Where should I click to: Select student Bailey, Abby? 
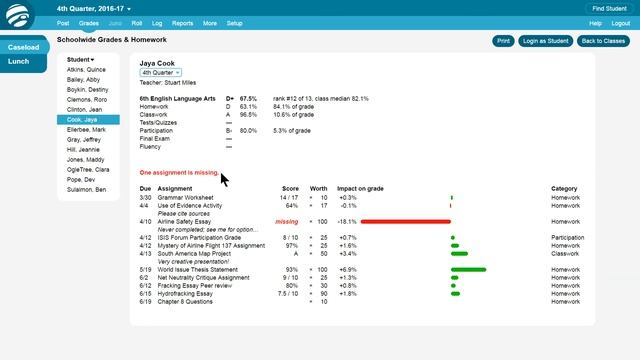click(x=83, y=80)
